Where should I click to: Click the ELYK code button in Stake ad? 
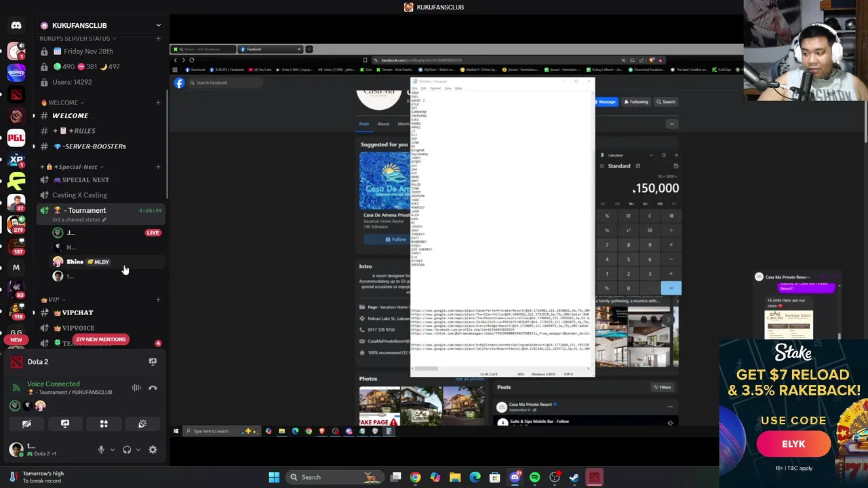(793, 444)
